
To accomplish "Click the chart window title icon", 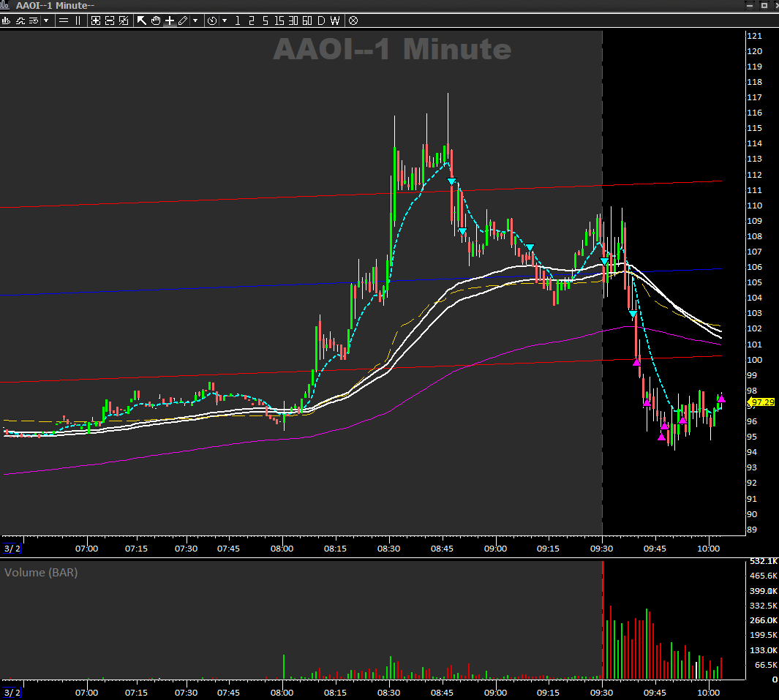I will [x=5, y=5].
